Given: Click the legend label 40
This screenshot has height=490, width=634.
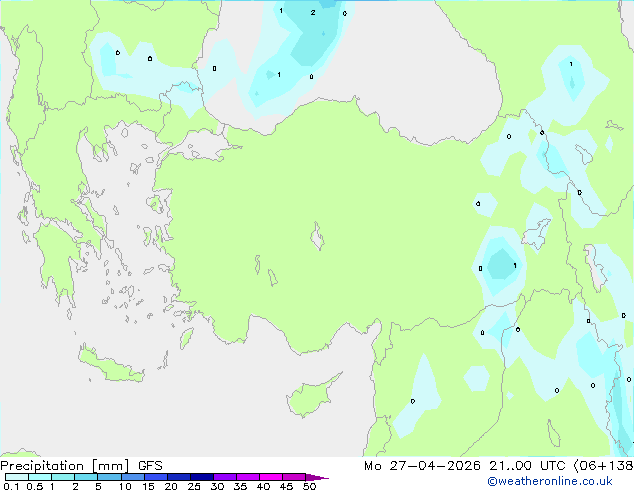Looking at the screenshot, I should tap(263, 486).
